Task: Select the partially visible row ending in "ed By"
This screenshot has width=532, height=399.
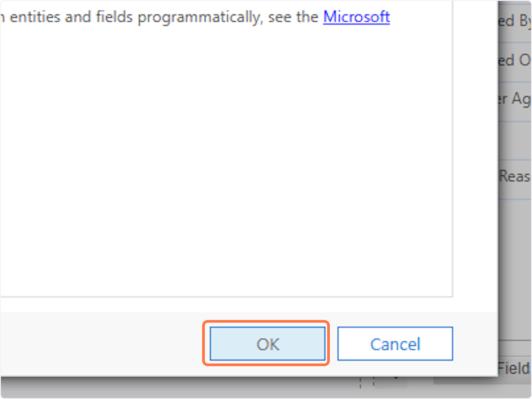Action: pos(515,22)
